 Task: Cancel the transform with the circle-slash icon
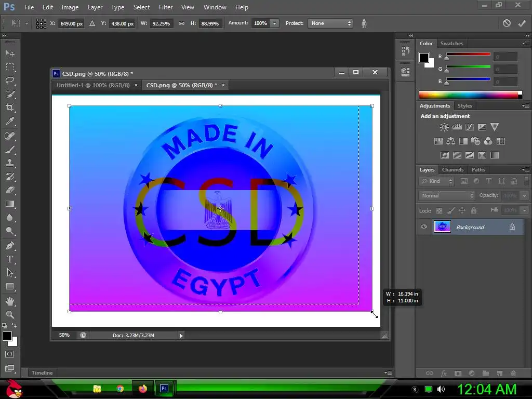coord(507,23)
